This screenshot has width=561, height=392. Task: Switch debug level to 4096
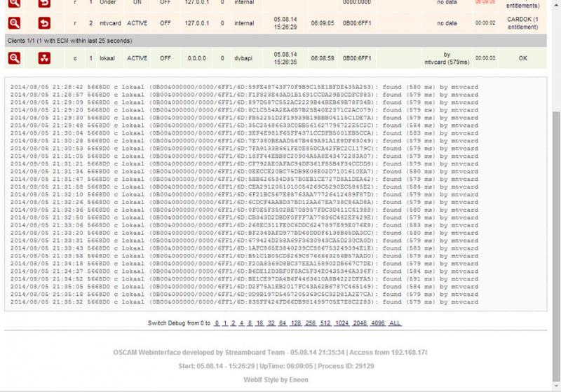(x=378, y=323)
